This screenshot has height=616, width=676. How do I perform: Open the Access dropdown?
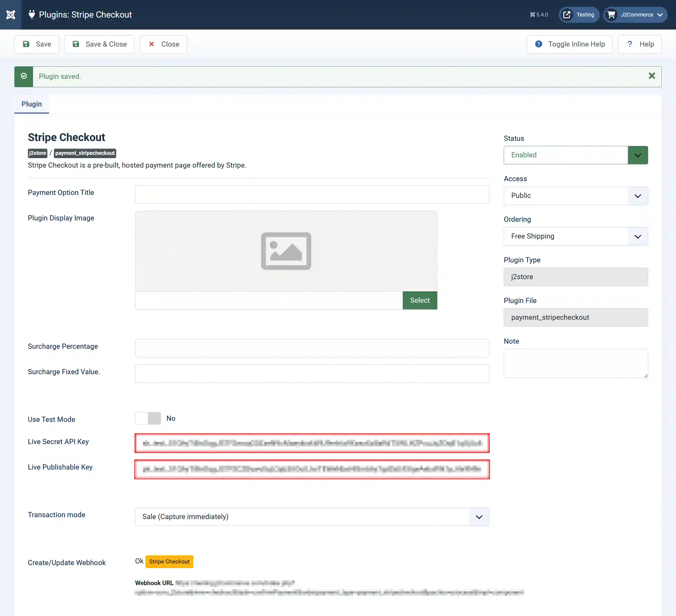[576, 196]
